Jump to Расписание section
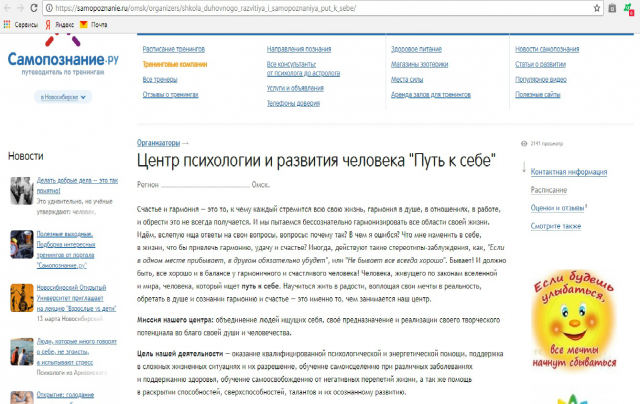 (x=549, y=190)
